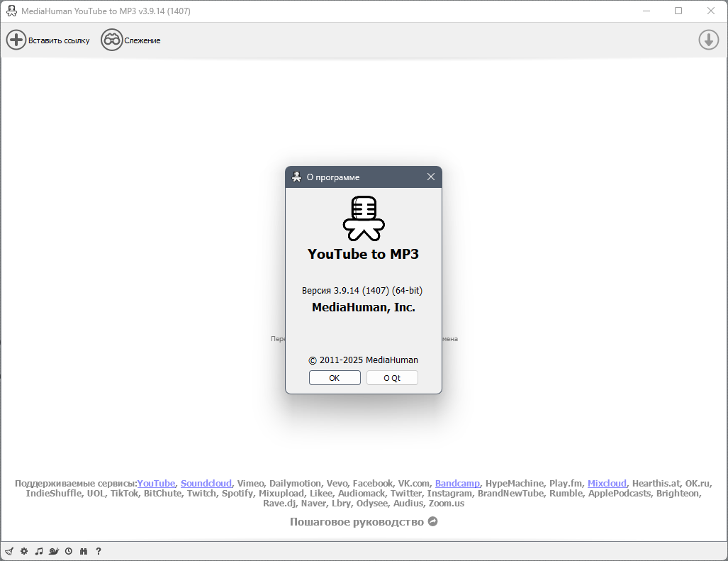
Task: Minimize the main window
Action: click(x=646, y=11)
